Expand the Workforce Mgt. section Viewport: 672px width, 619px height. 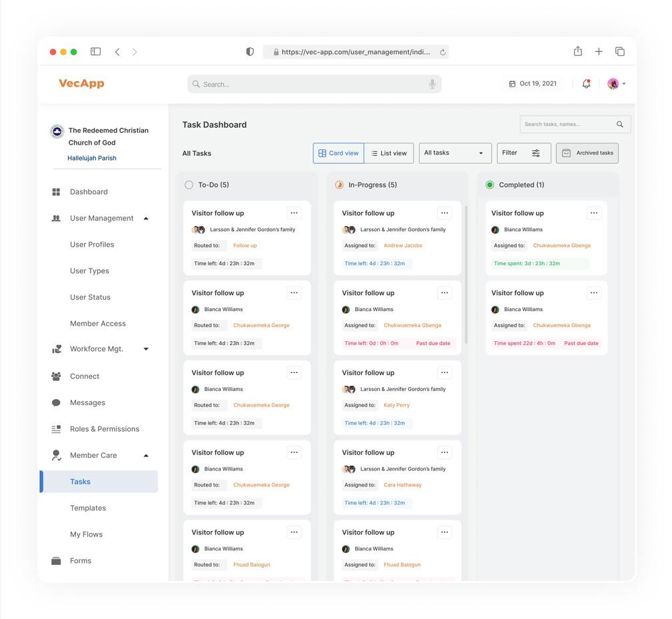click(146, 349)
